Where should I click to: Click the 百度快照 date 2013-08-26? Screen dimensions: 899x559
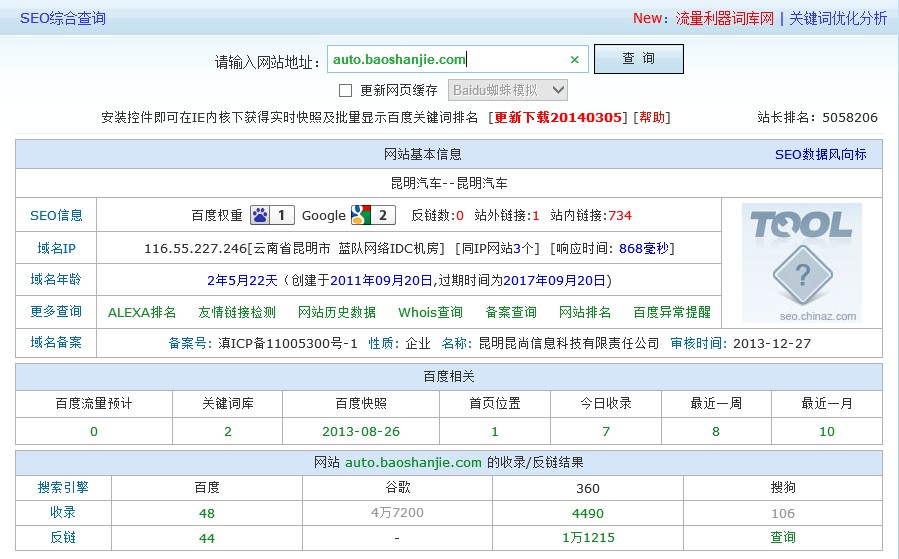click(361, 432)
